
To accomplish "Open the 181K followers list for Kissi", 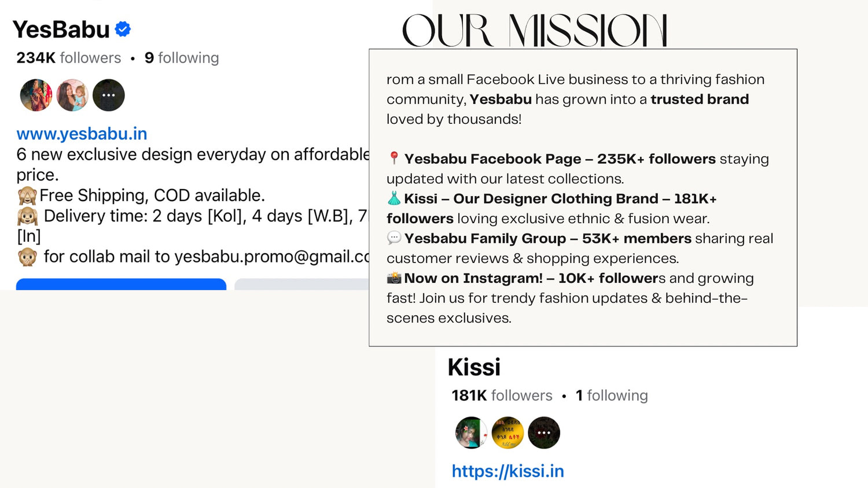I will pos(502,395).
